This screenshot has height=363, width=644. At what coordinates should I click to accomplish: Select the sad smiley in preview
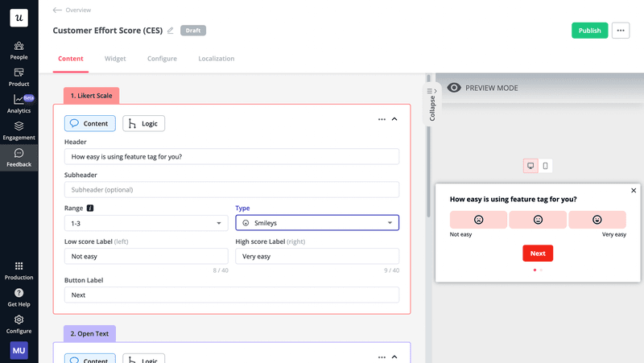pyautogui.click(x=478, y=220)
